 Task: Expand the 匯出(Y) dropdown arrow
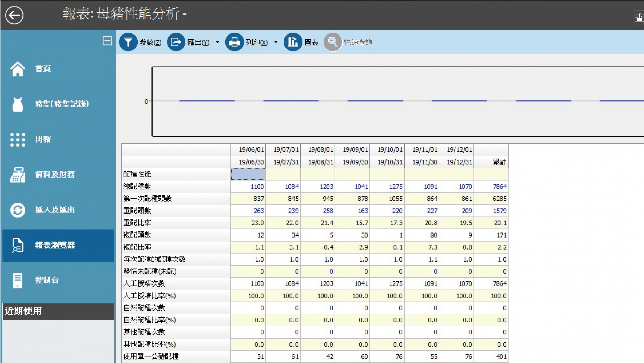[x=217, y=42]
